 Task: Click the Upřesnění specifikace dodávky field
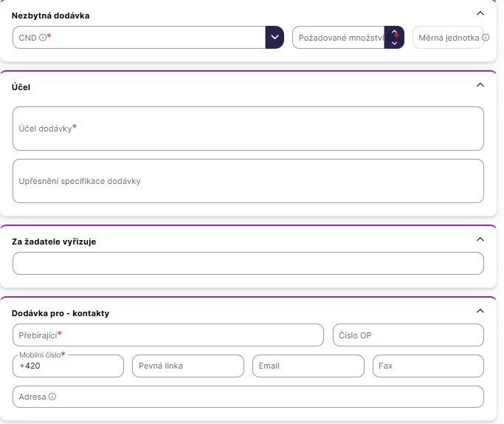point(248,181)
